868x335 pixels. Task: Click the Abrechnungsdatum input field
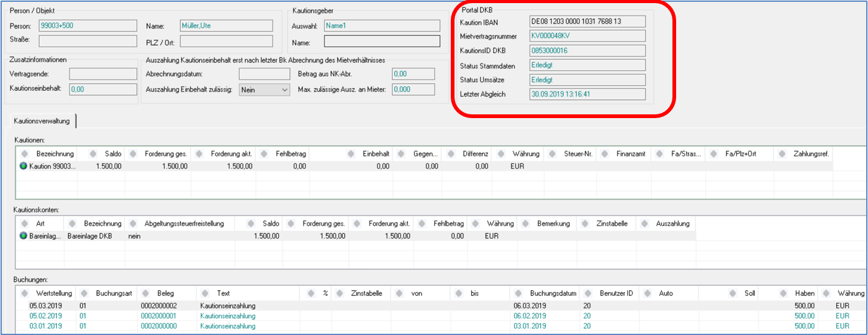click(x=264, y=74)
